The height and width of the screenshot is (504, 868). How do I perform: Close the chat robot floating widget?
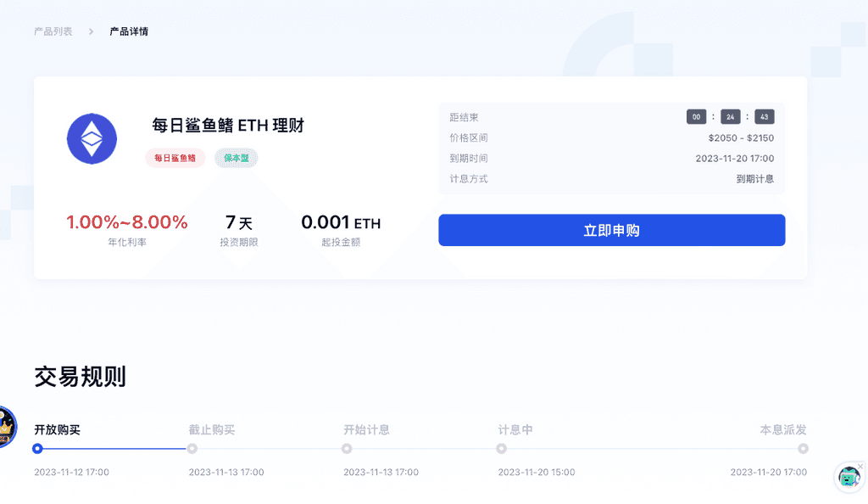[861, 466]
